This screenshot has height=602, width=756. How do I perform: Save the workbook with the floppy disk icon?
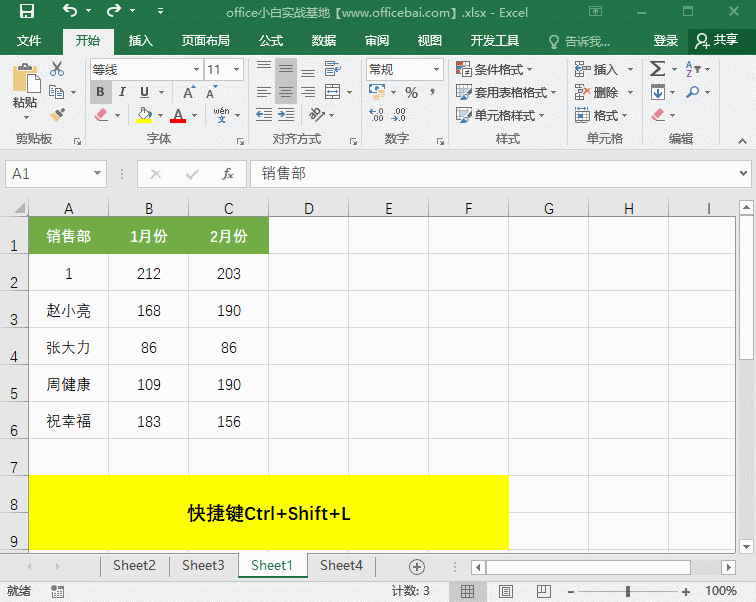coord(27,11)
